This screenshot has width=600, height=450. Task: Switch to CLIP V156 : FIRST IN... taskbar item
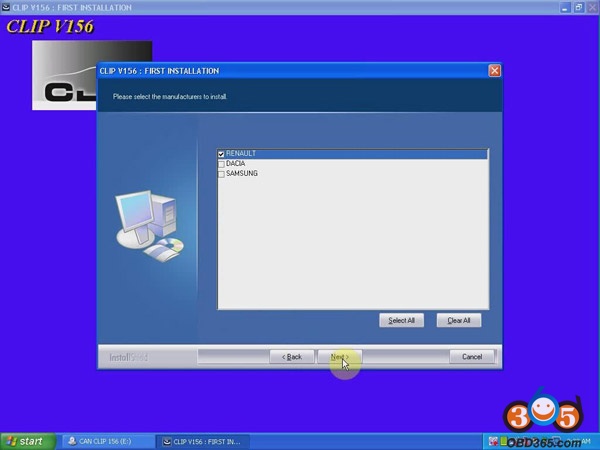click(203, 442)
